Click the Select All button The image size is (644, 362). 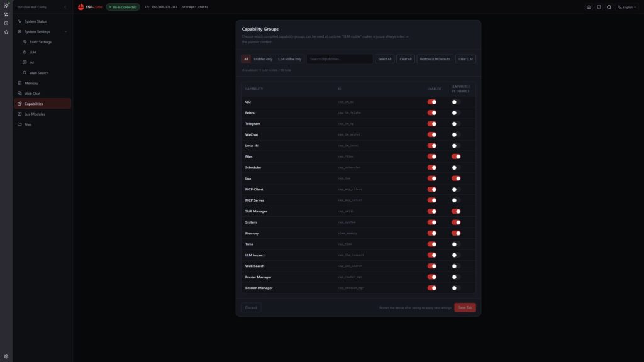(384, 59)
